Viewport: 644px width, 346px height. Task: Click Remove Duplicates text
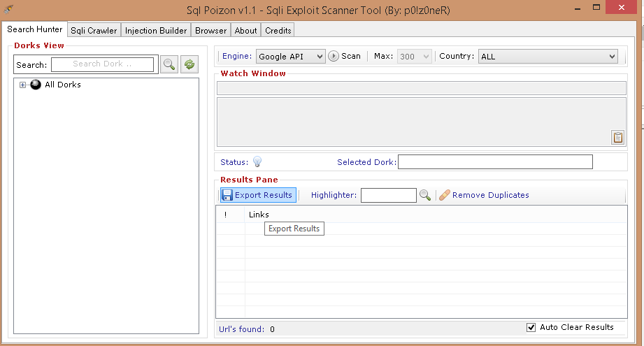pos(490,195)
